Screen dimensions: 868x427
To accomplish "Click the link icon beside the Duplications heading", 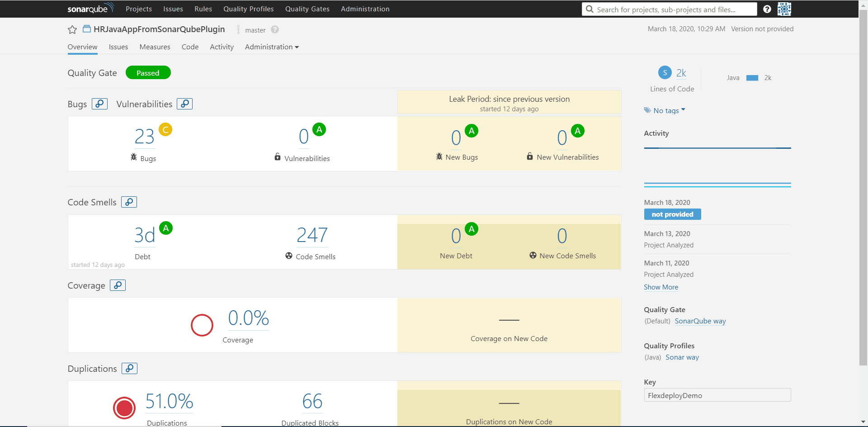I will coord(130,368).
